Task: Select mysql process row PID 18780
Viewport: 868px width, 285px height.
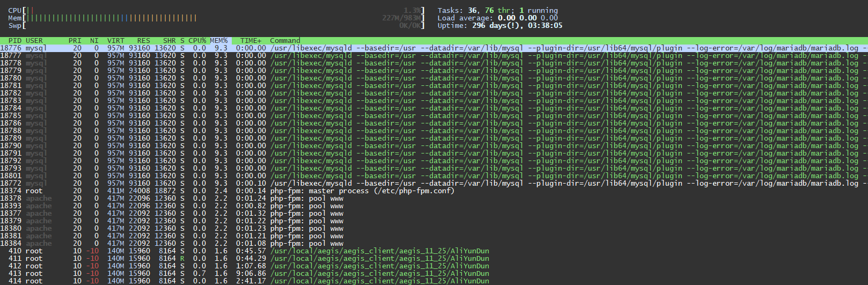Action: 434,78
